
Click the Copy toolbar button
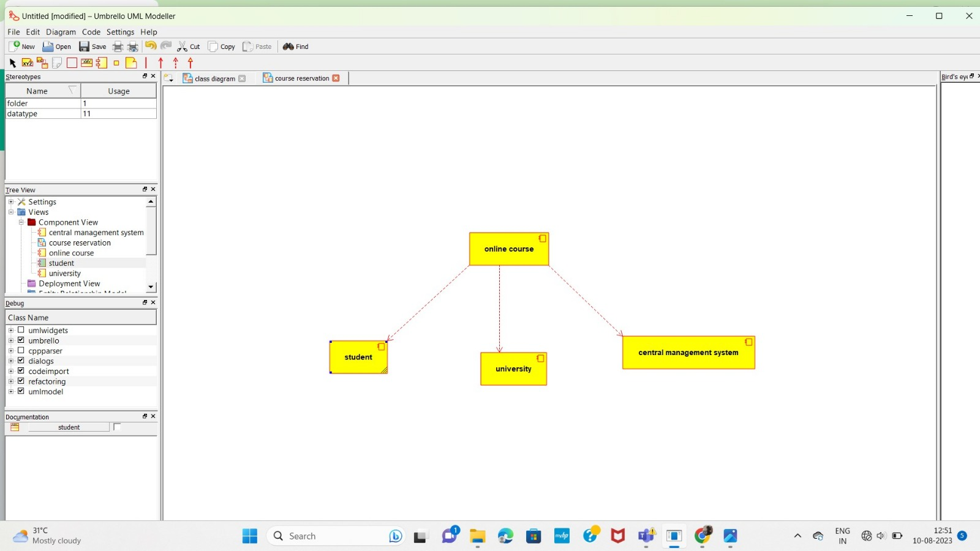point(222,47)
